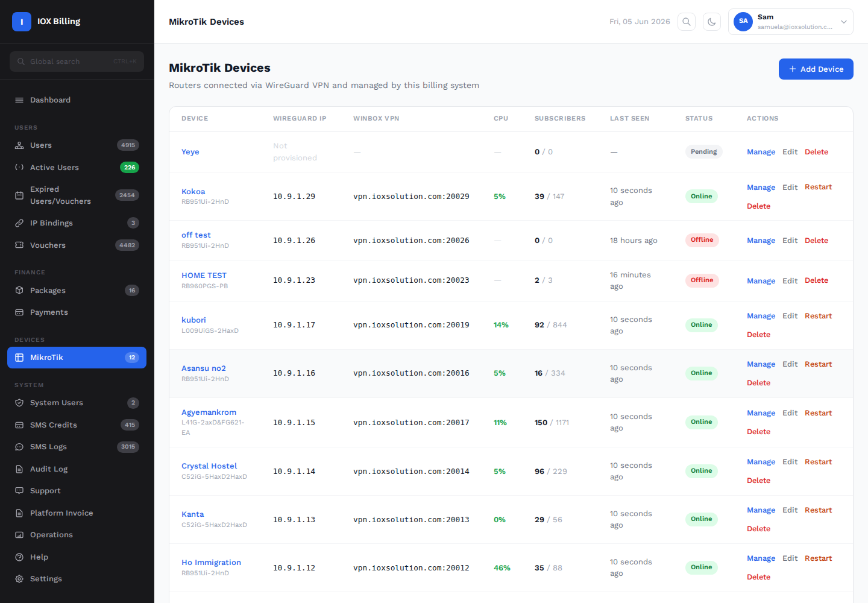Click the Dashboard menu icon
This screenshot has height=603, width=868.
coord(19,100)
